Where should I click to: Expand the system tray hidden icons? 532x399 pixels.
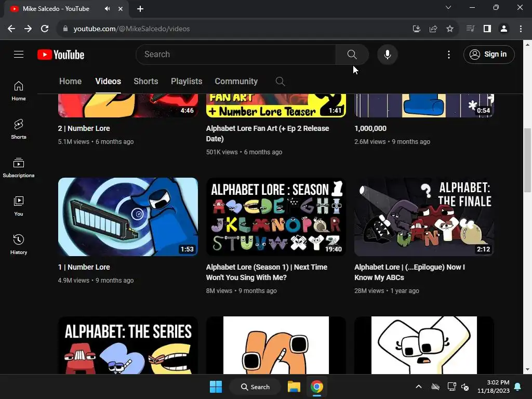point(419,387)
